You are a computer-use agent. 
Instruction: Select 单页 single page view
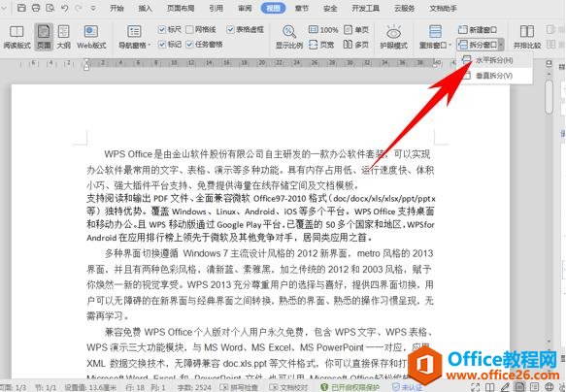point(356,29)
